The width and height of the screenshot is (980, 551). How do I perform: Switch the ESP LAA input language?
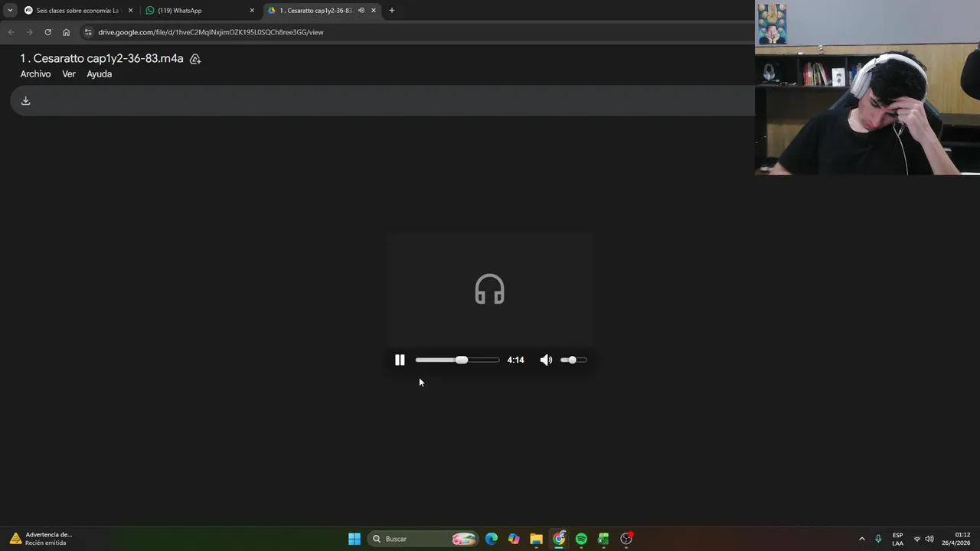897,539
